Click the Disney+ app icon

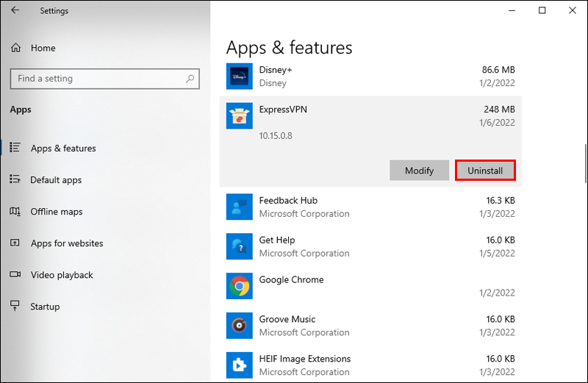(240, 76)
